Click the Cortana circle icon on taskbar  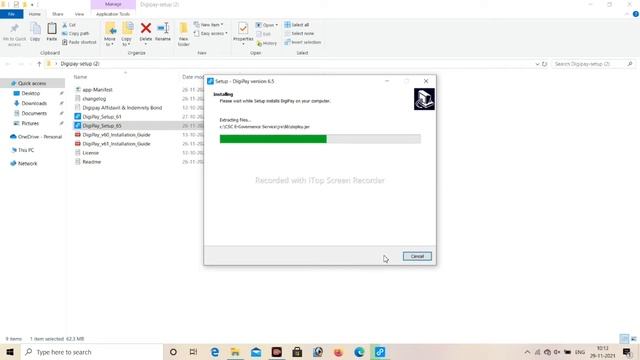pyautogui.click(x=173, y=352)
